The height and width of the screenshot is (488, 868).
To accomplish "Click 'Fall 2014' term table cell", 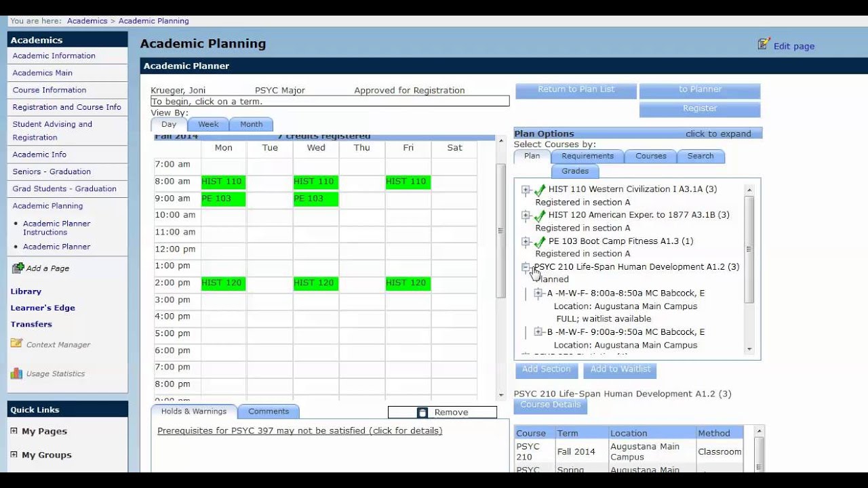I will pos(581,451).
